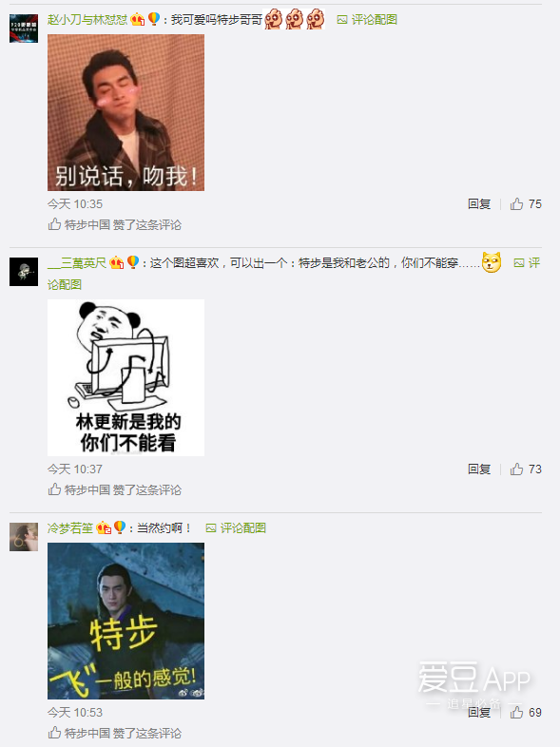Open username link 冷梦若笙

click(70, 527)
